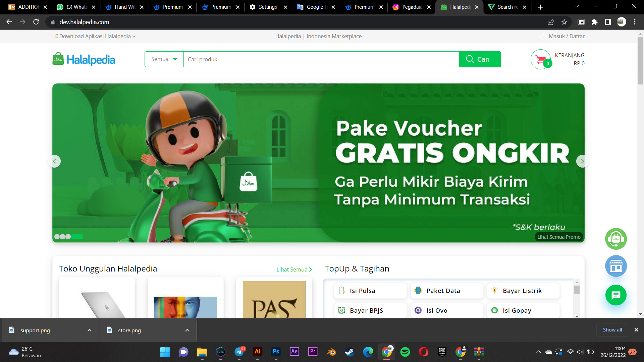Open Photoshop from the taskbar

276,352
